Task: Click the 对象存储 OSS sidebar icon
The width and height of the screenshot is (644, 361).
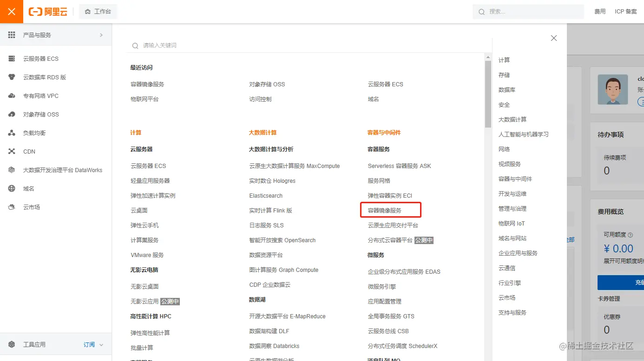Action: point(12,114)
